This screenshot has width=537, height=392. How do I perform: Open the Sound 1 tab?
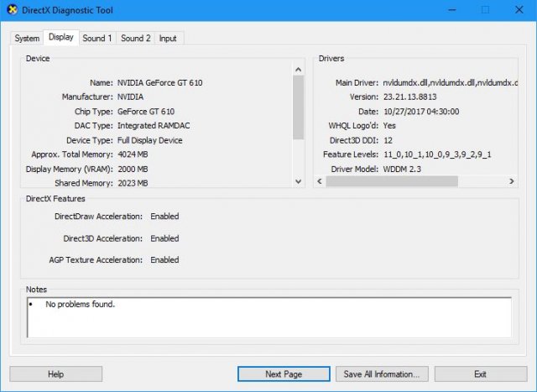click(x=97, y=39)
